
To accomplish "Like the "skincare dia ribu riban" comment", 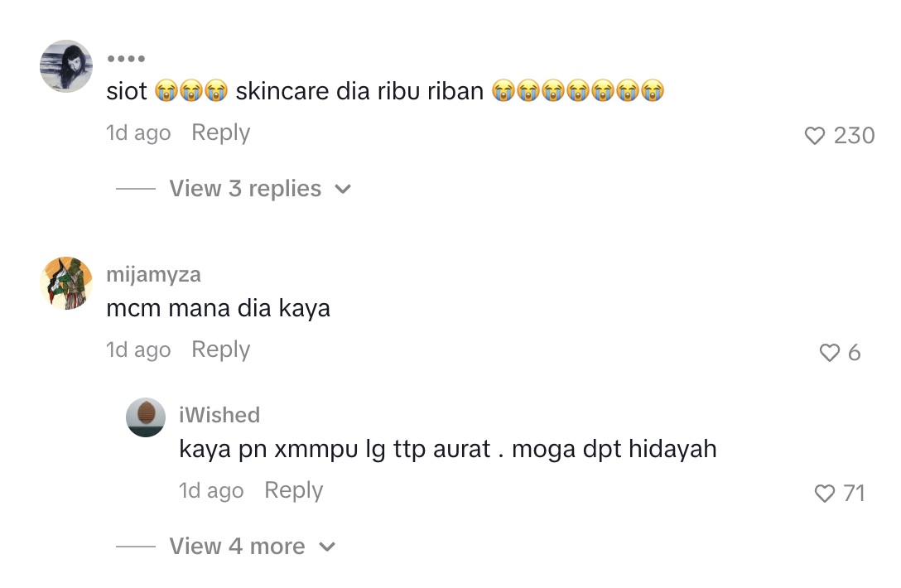I will click(816, 136).
